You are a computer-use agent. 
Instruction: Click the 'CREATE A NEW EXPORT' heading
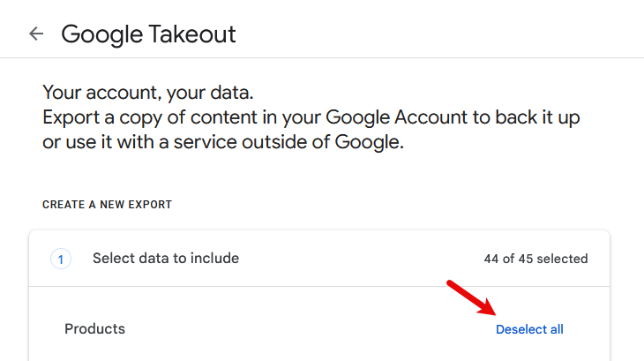point(107,205)
